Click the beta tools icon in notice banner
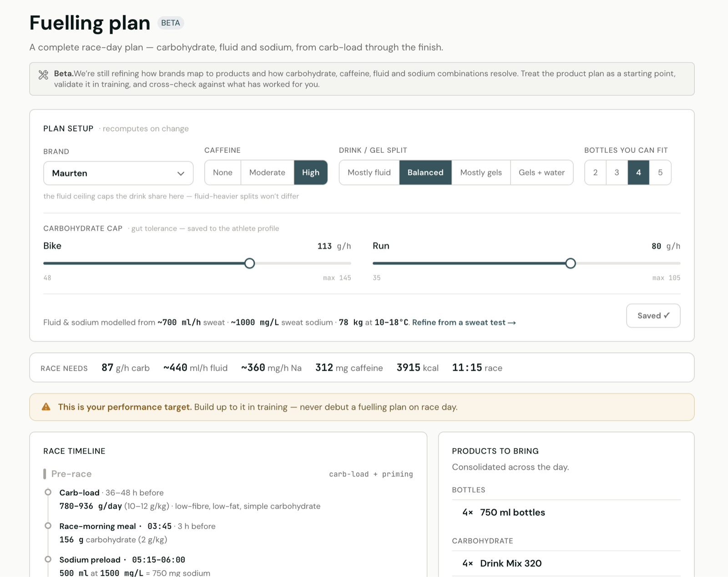 click(x=43, y=75)
